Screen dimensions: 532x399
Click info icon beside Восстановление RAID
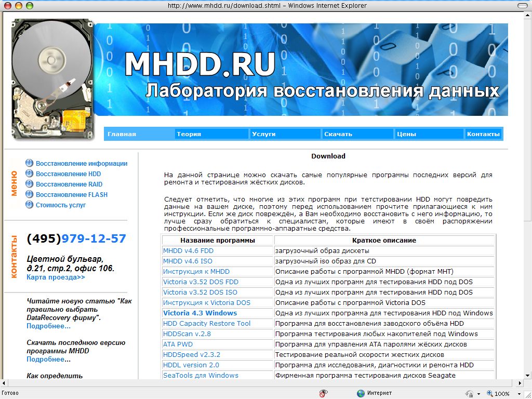click(x=30, y=184)
